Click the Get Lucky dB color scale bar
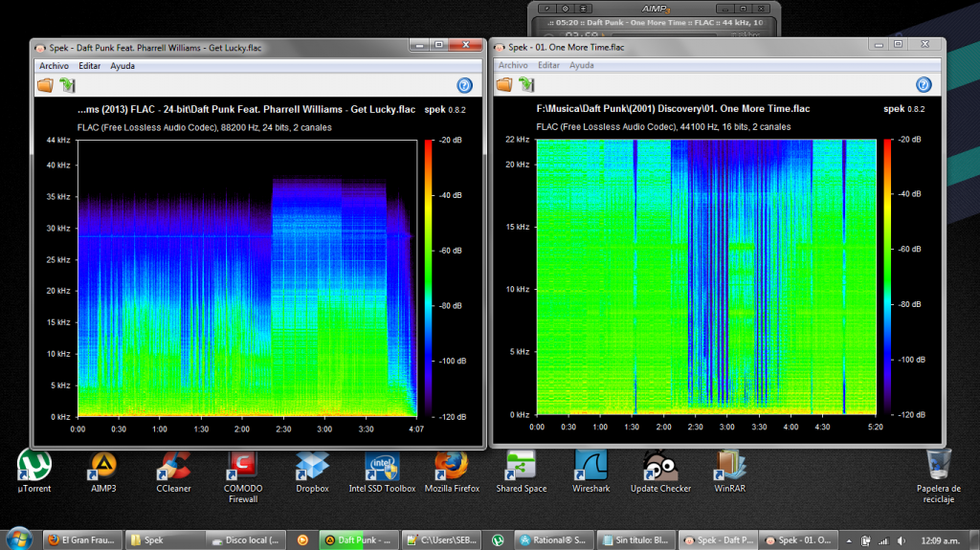This screenshot has width=980, height=550. point(429,278)
